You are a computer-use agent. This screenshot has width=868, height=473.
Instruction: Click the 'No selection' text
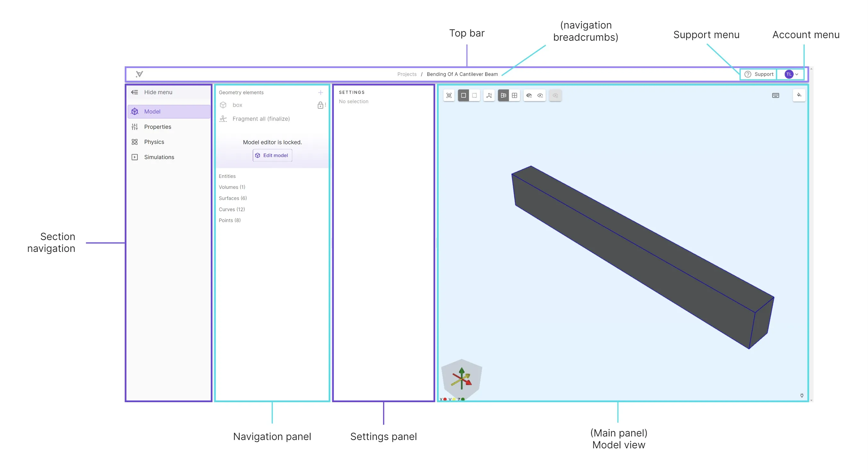[353, 101]
